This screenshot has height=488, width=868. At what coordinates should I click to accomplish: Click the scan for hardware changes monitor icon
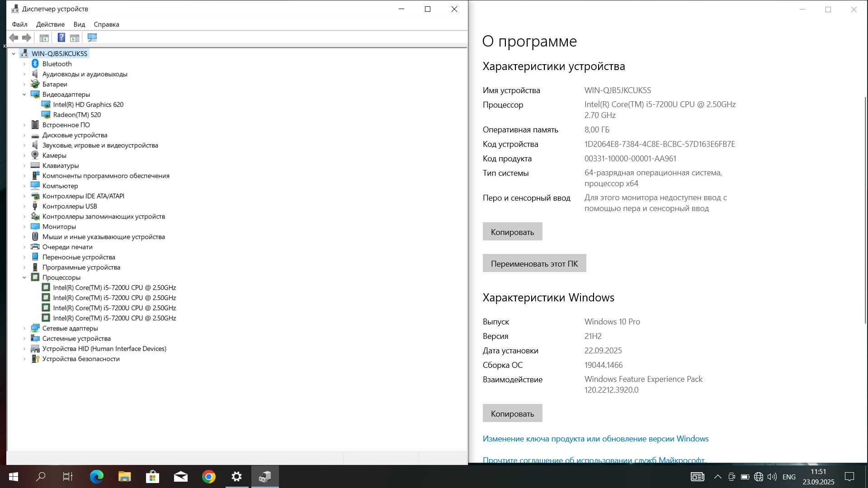tap(92, 38)
